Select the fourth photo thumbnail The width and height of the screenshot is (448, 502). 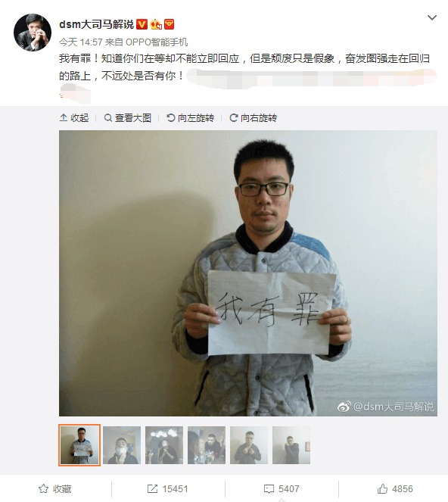tap(207, 445)
